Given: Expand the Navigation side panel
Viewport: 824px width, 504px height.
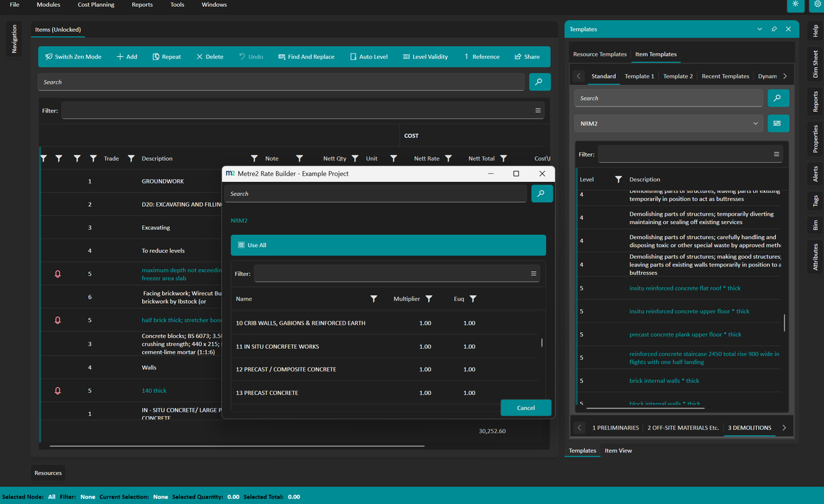Looking at the screenshot, I should [x=14, y=39].
